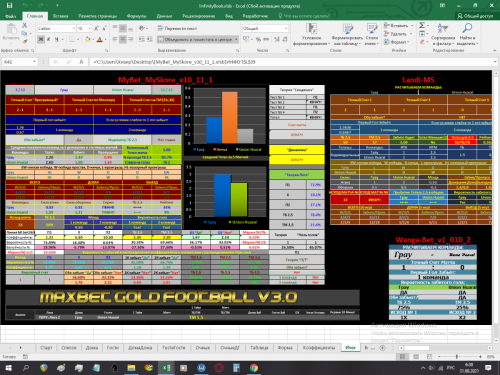Toggle center horizontal alignment
Screen dimensions: 500x375
tap(123, 39)
